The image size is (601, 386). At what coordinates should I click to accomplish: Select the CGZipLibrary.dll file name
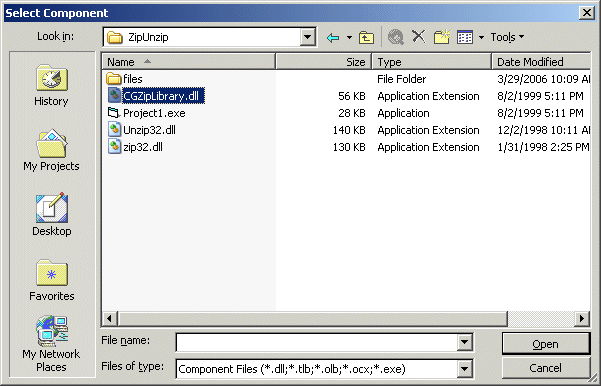[163, 96]
